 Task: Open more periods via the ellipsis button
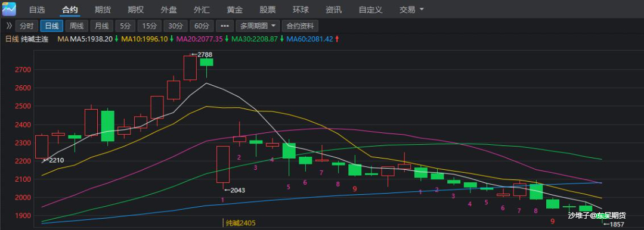click(x=225, y=26)
